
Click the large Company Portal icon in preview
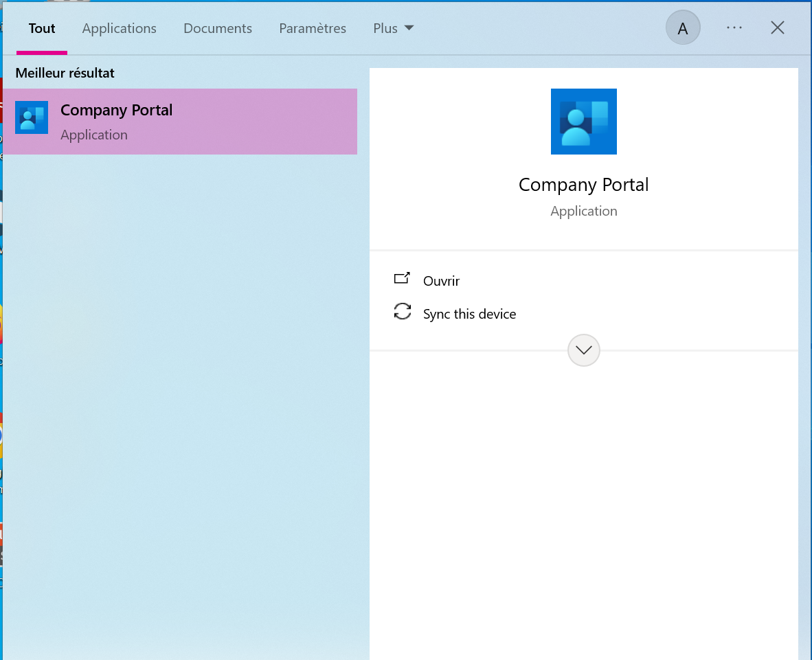[583, 122]
